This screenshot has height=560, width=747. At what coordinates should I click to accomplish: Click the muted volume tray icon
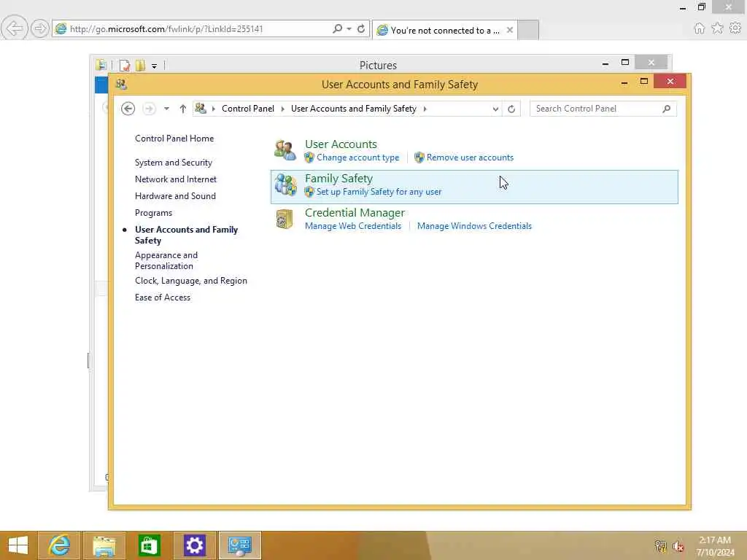click(678, 546)
